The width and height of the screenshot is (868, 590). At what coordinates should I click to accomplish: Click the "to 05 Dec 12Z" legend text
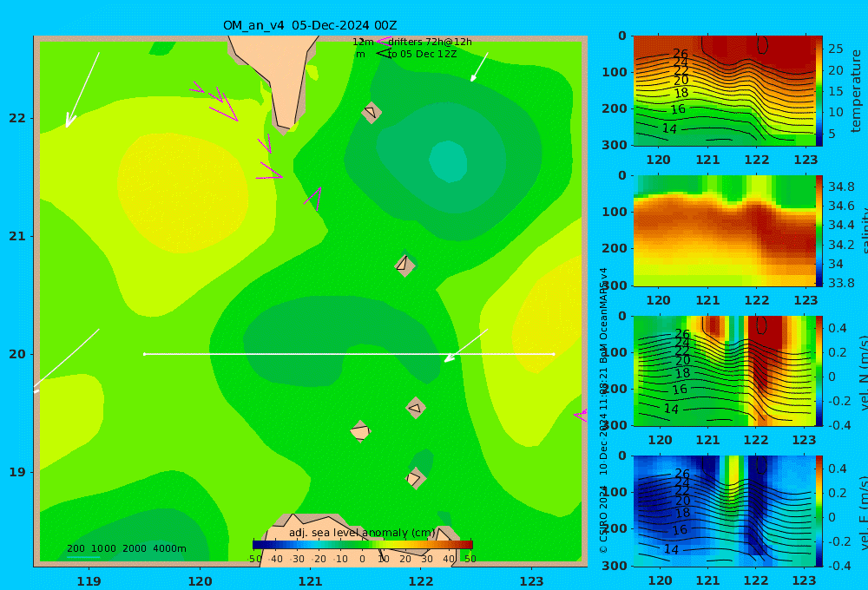click(422, 55)
